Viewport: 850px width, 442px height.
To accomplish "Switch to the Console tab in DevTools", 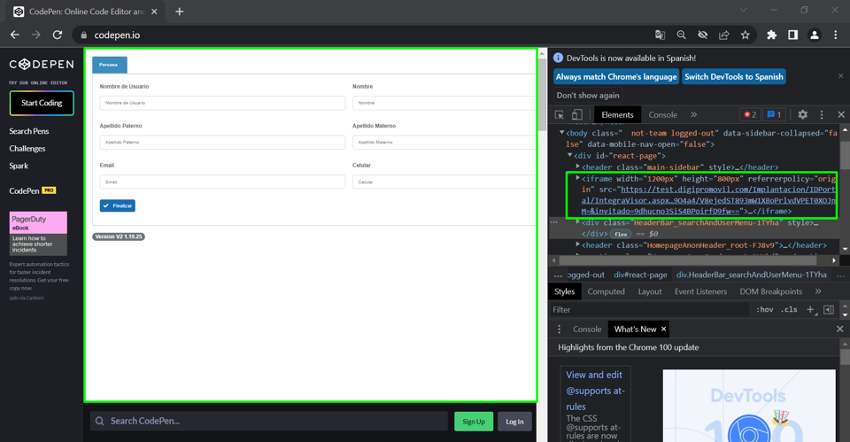I will click(x=662, y=115).
